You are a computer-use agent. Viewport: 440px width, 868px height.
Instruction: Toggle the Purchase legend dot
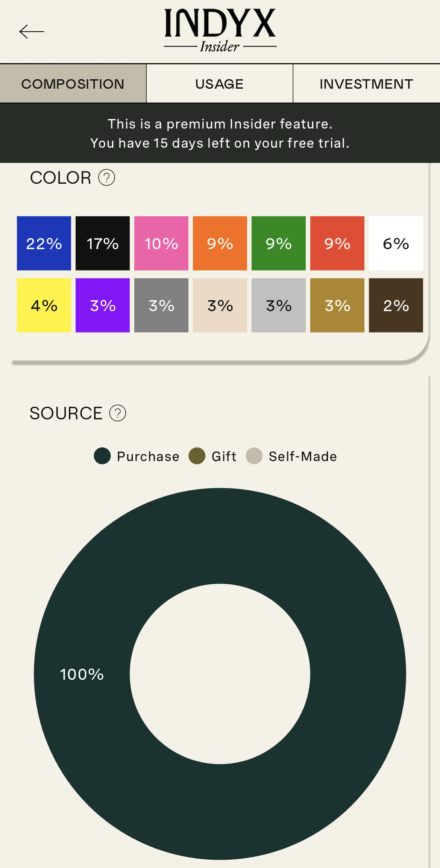click(x=102, y=456)
